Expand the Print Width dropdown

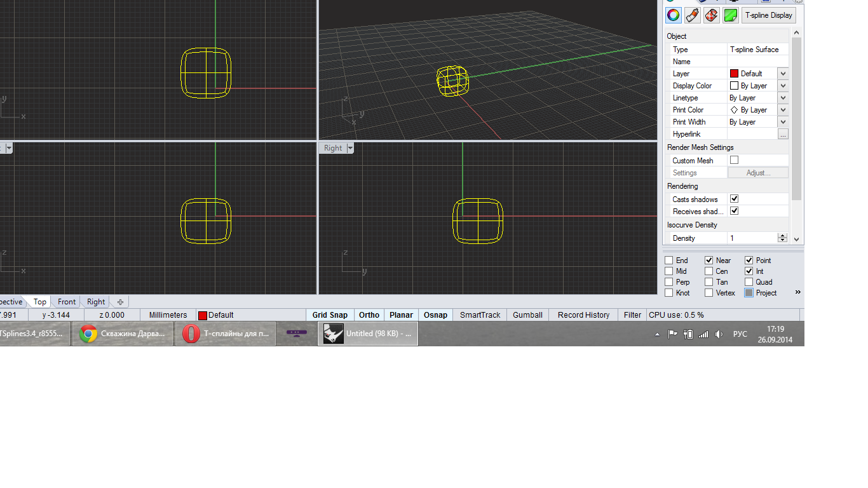(x=783, y=122)
